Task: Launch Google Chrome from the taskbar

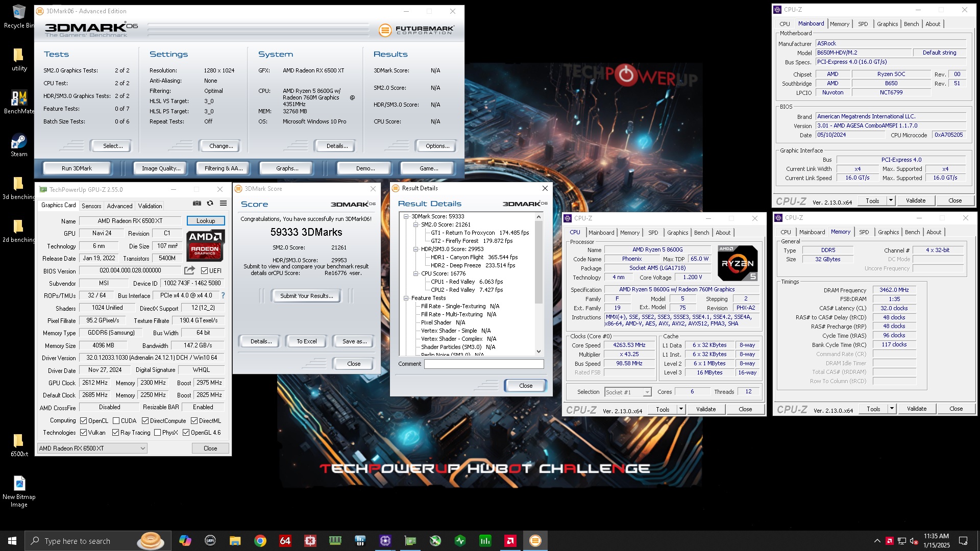Action: pos(260,541)
